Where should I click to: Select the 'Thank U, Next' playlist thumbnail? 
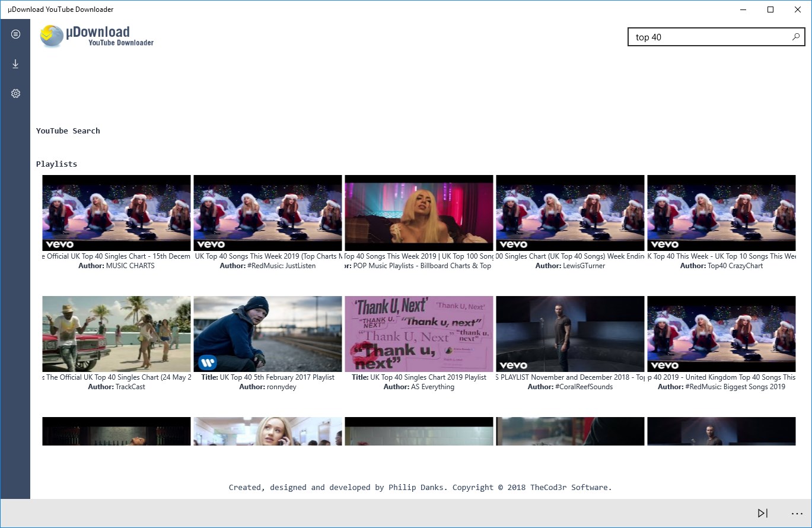click(x=419, y=333)
